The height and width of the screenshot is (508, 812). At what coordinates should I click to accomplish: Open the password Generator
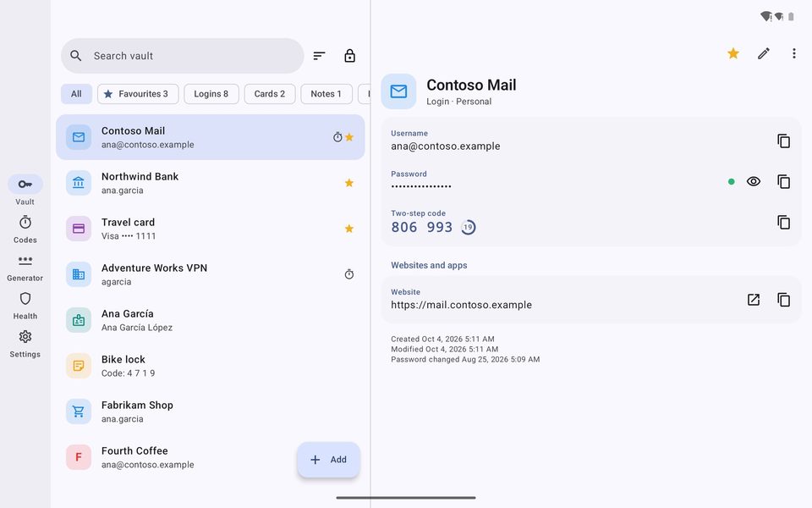coord(25,268)
